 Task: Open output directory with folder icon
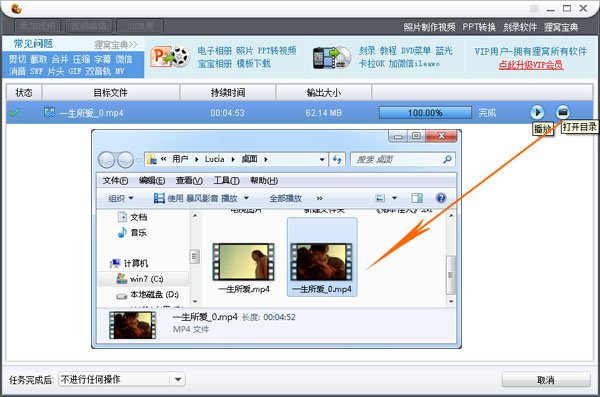coord(562,112)
